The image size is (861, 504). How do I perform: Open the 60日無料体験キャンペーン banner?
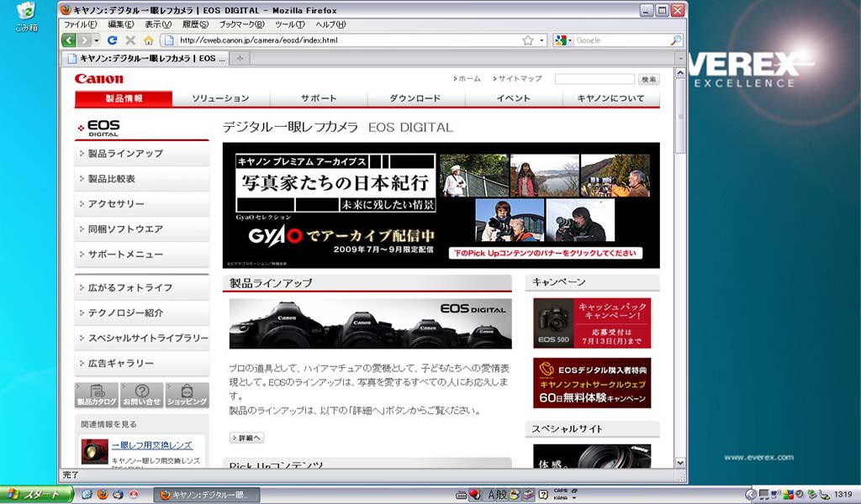[592, 383]
